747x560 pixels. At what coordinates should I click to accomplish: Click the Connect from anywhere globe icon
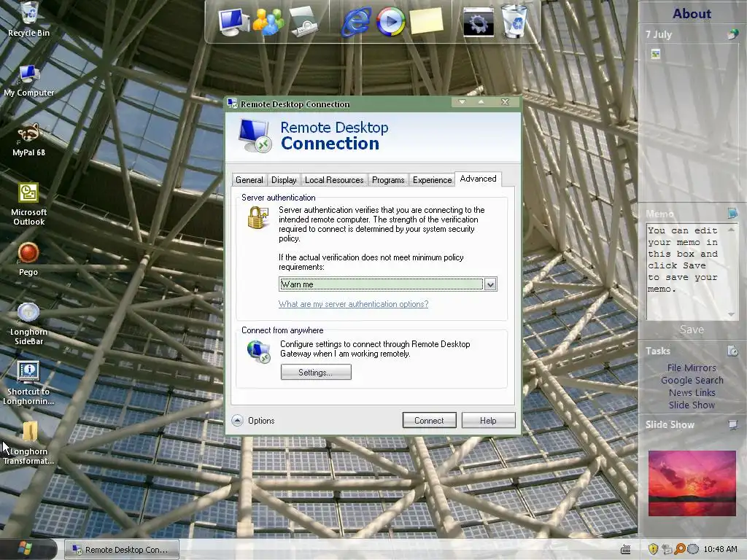(259, 352)
